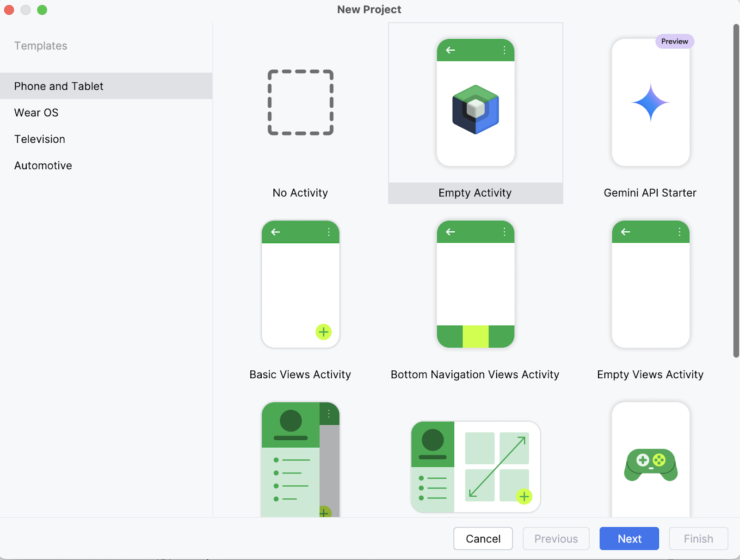Select the Phone and Tablet category
This screenshot has width=740, height=560.
point(58,86)
